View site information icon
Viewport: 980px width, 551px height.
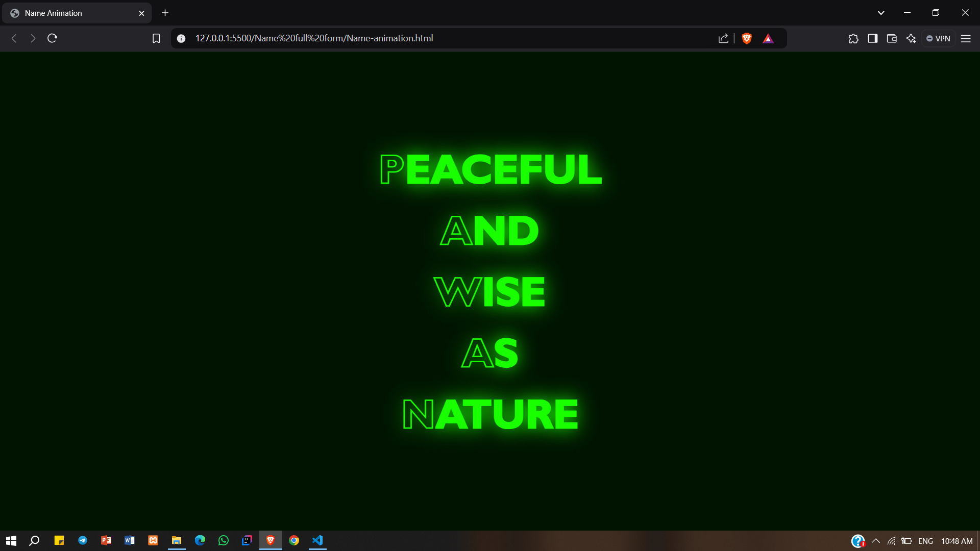[x=181, y=38]
